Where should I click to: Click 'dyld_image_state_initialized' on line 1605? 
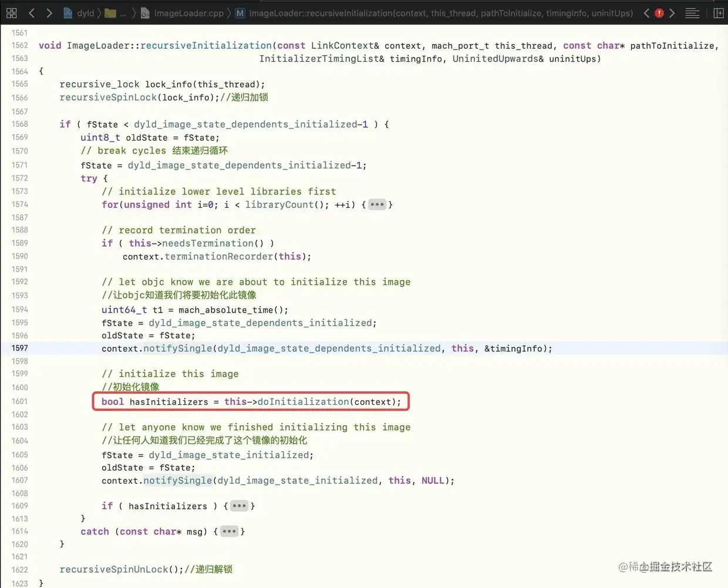[229, 455]
